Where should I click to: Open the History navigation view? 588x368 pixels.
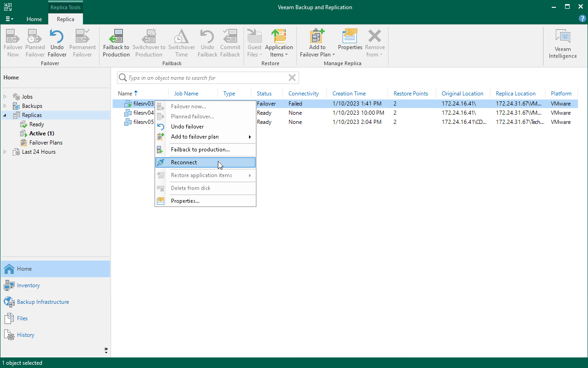[55, 335]
